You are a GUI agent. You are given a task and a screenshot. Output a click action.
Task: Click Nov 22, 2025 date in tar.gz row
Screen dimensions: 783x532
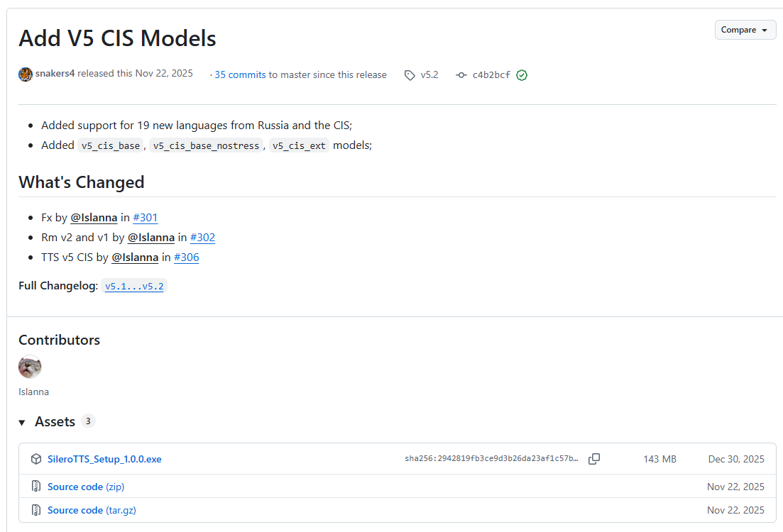pos(735,510)
